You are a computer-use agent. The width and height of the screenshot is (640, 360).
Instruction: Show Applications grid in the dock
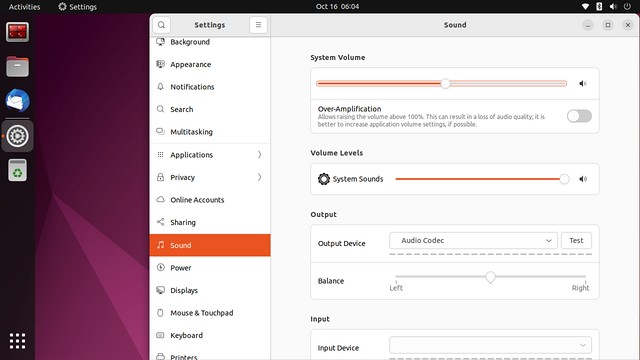17,341
